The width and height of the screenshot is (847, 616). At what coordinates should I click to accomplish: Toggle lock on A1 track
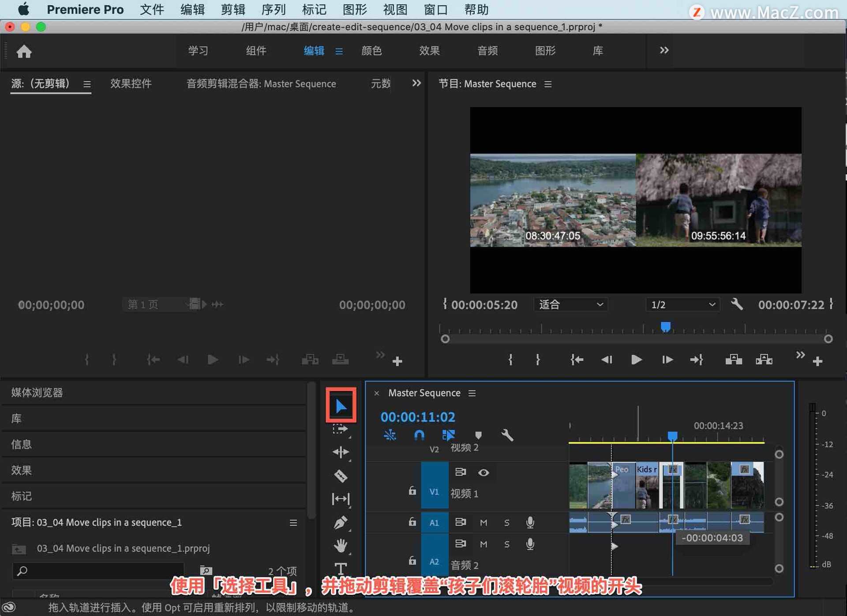pos(412,522)
